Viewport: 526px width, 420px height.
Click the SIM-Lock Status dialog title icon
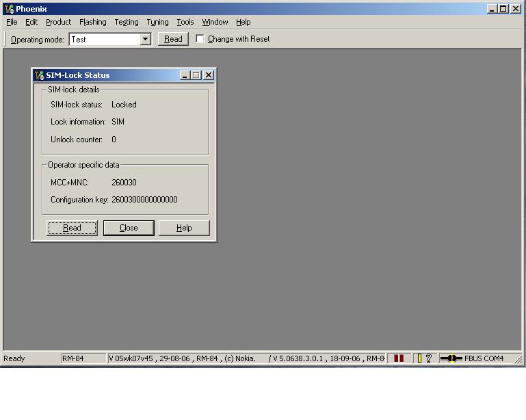(x=40, y=75)
